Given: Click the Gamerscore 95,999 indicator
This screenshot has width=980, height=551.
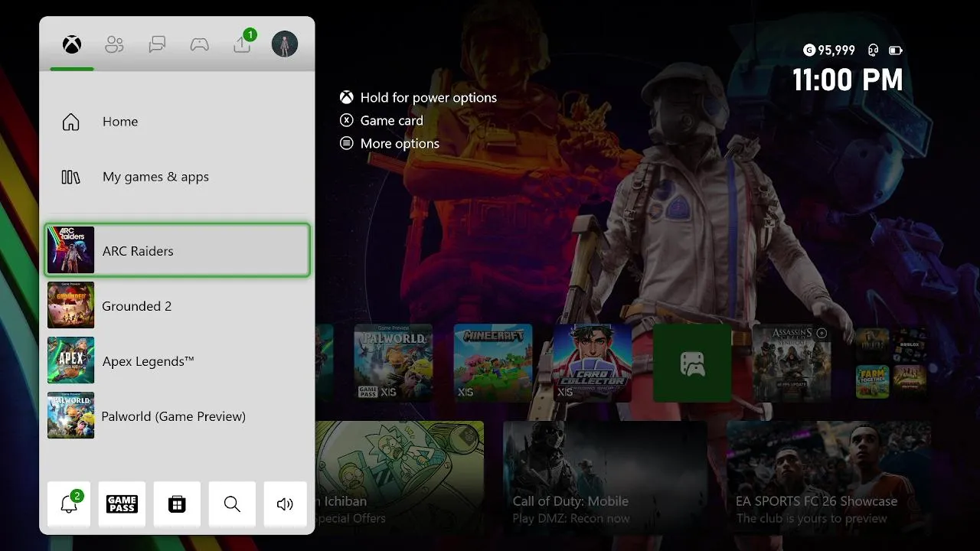Looking at the screenshot, I should tap(829, 51).
